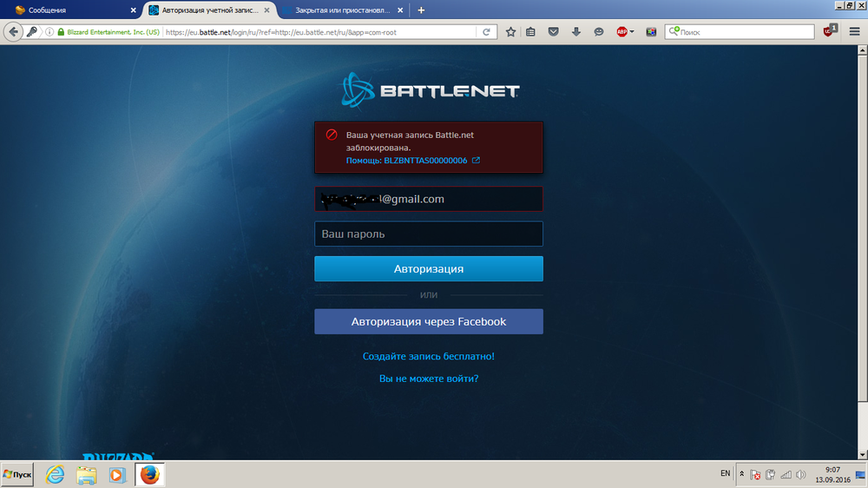
Task: Click the email input field with gmail.com
Action: point(429,199)
